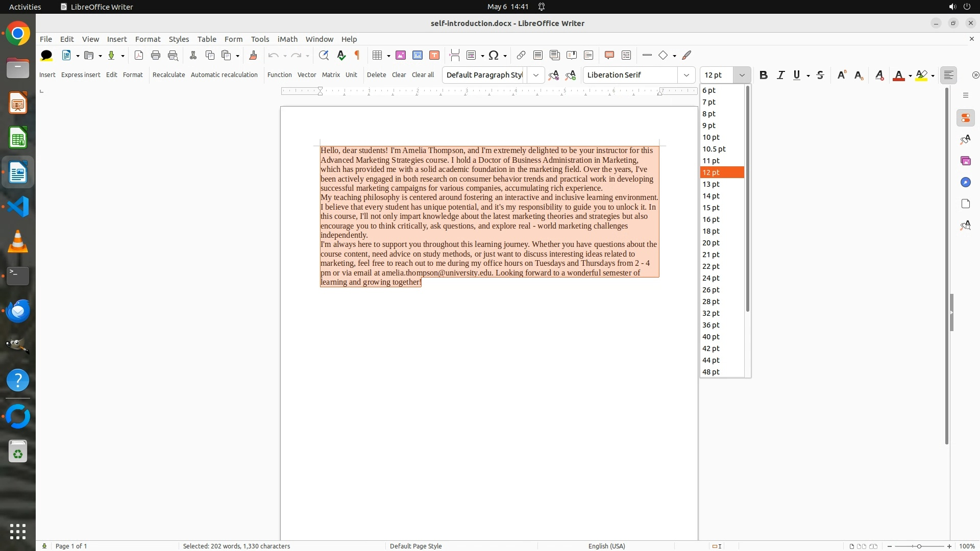
Task: Toggle Italic formatting button
Action: (780, 75)
